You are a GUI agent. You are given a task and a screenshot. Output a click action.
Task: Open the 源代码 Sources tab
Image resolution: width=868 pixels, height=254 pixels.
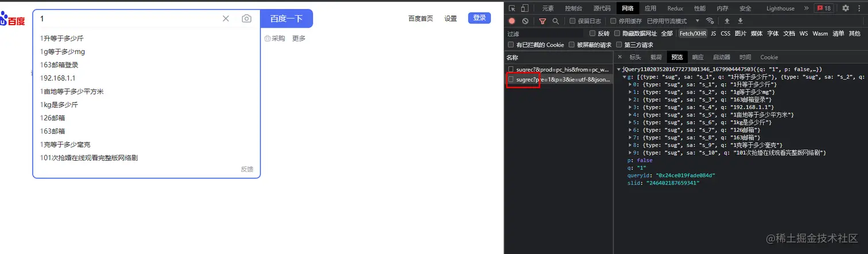602,8
